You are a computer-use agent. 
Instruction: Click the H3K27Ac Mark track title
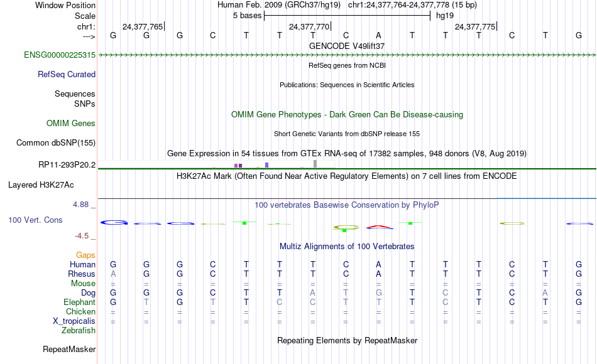347,176
